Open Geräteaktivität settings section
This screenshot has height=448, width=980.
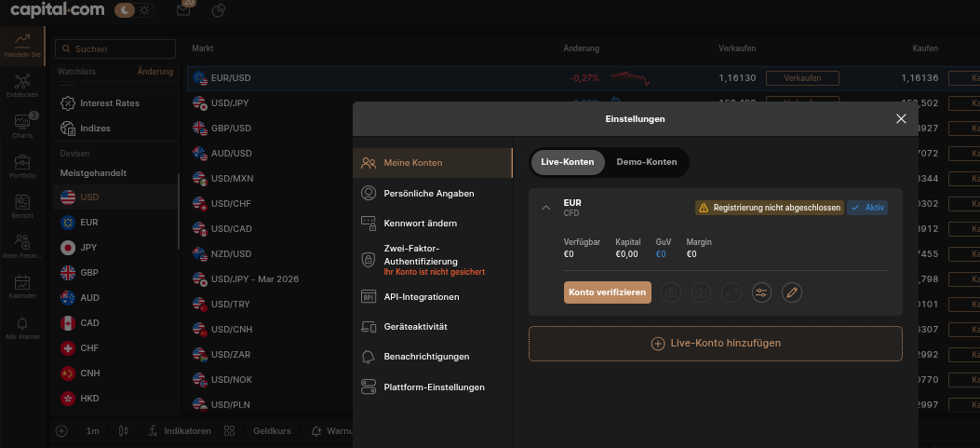coord(433,327)
